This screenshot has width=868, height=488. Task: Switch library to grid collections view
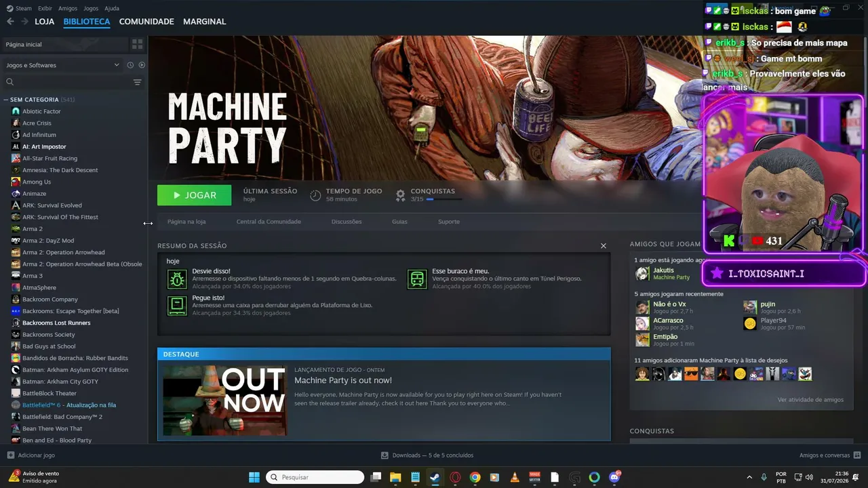coord(138,44)
